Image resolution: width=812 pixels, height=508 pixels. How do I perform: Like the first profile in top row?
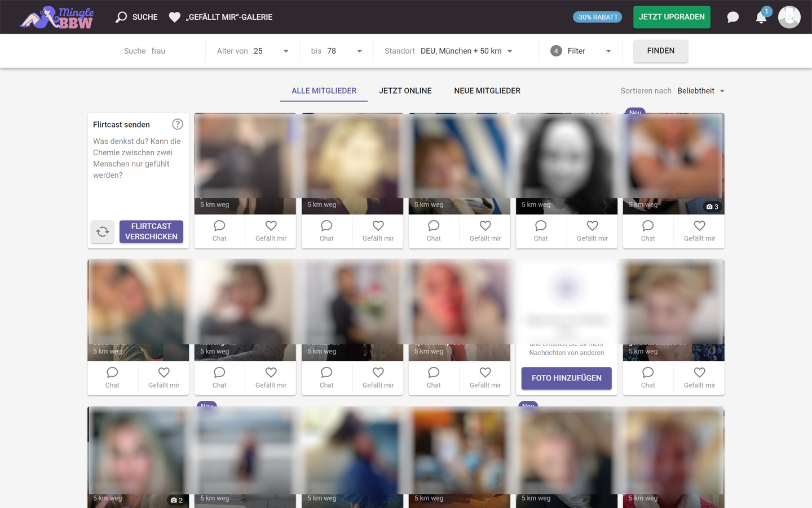click(x=271, y=231)
